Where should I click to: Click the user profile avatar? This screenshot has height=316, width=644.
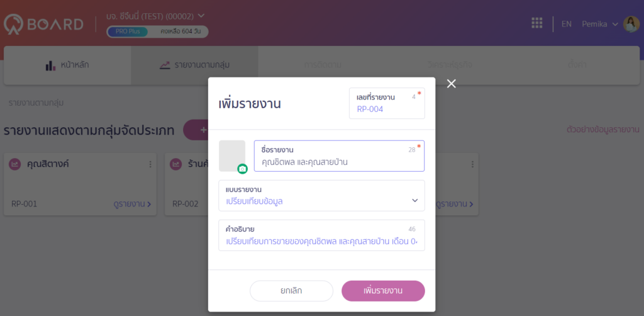[x=631, y=24]
